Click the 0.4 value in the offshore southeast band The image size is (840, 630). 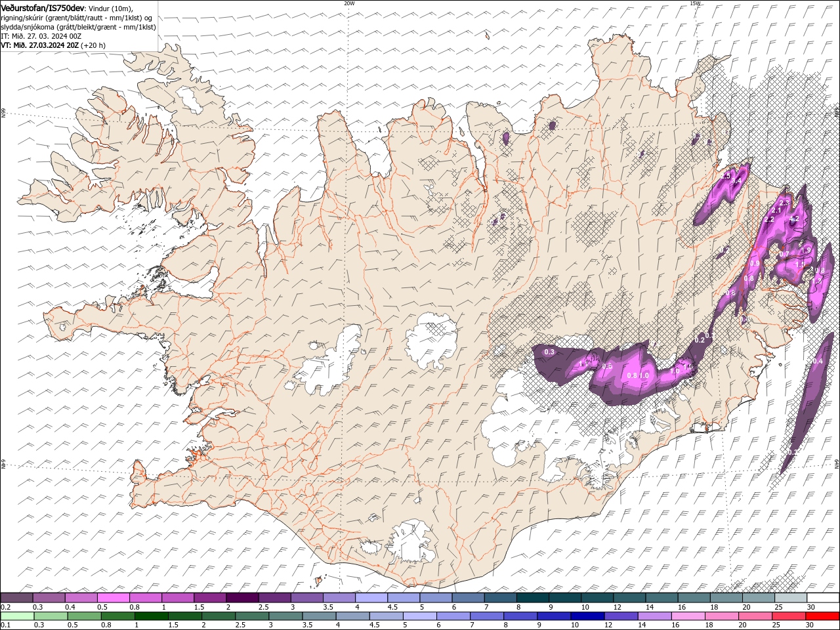(818, 362)
